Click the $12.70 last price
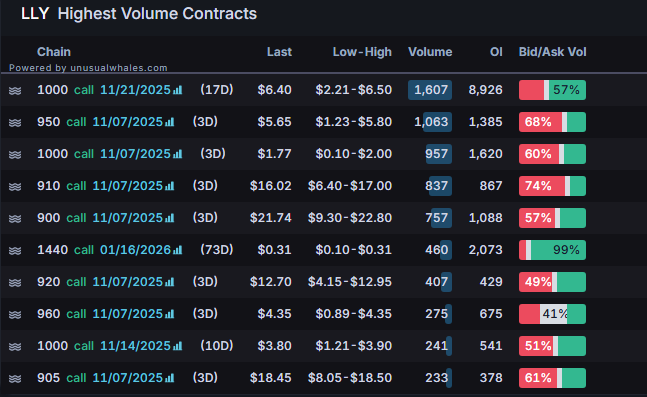Screen dimensions: 647x397 point(271,282)
